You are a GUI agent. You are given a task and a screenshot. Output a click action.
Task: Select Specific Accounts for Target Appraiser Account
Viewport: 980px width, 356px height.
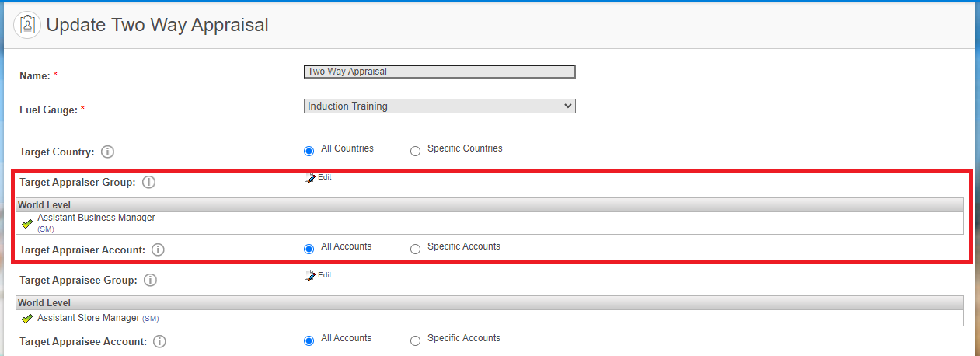tap(415, 249)
